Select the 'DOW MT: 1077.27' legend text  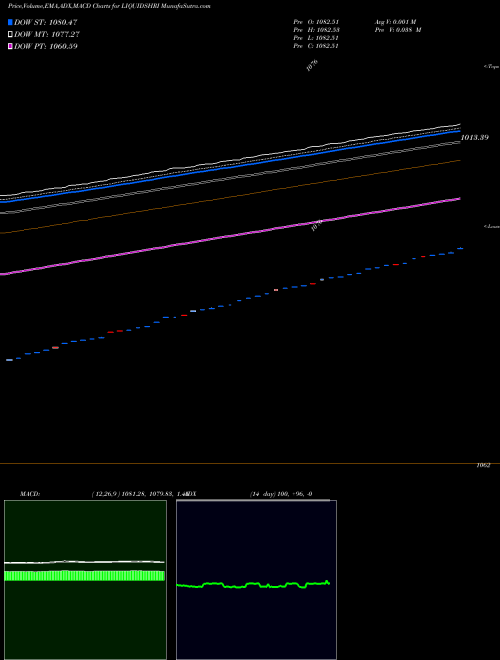(x=47, y=34)
